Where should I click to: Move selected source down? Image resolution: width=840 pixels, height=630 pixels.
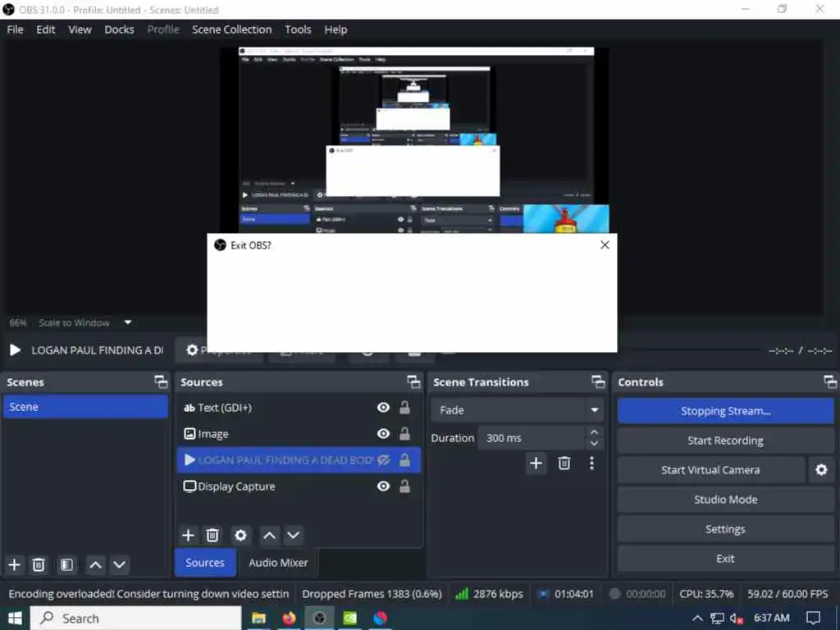(x=293, y=535)
